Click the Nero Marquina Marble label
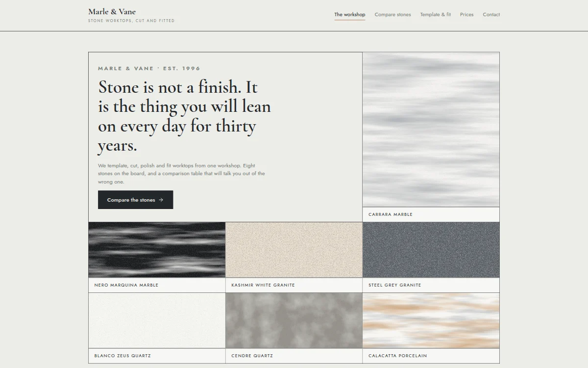 [x=126, y=285]
